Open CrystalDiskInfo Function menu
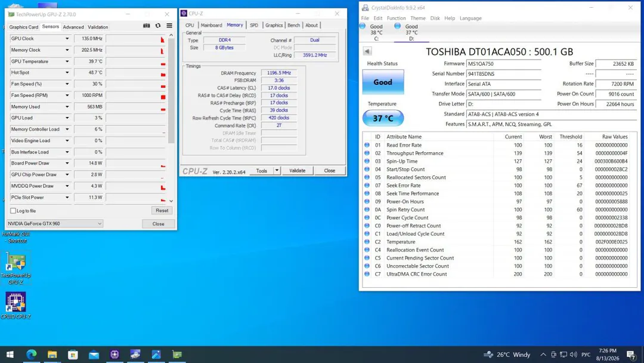644x363 pixels. [396, 18]
